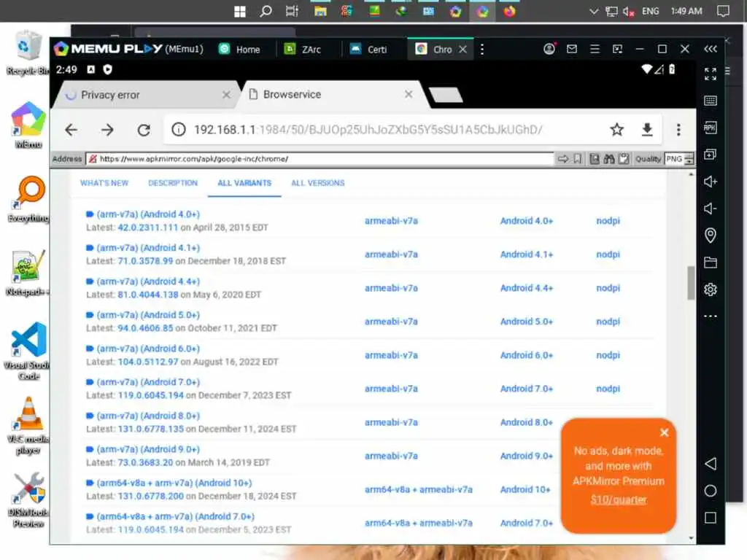
Task: Open Firefox from taskbar
Action: click(x=509, y=11)
